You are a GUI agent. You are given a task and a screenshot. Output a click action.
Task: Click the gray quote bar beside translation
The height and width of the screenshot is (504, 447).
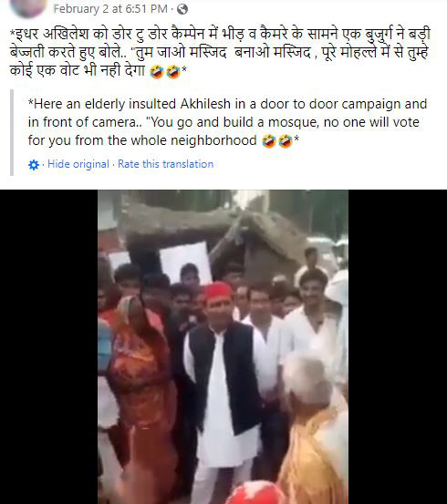12,132
